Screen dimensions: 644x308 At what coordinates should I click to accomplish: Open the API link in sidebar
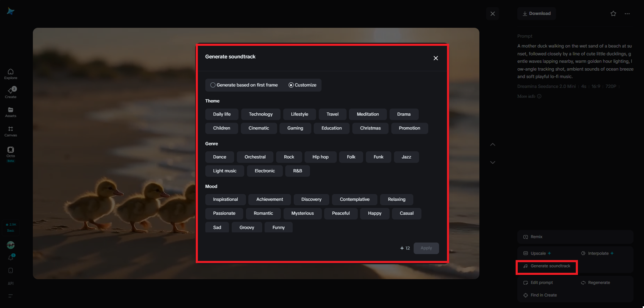tap(11, 283)
